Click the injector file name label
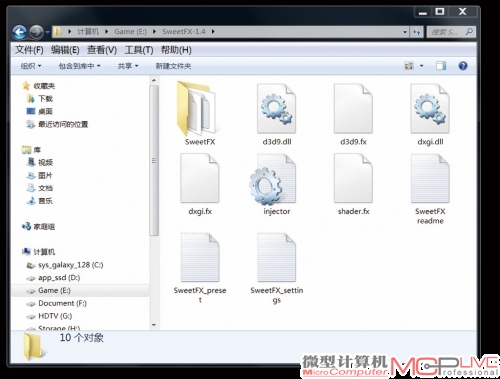This screenshot has height=379, width=500. point(277,211)
